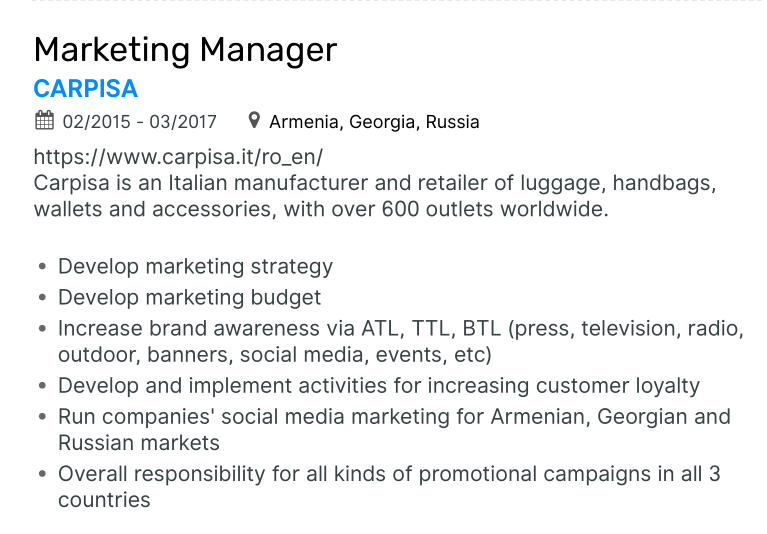767x534 pixels.
Task: Click the 'Overall responsibility' bullet text
Action: [389, 487]
